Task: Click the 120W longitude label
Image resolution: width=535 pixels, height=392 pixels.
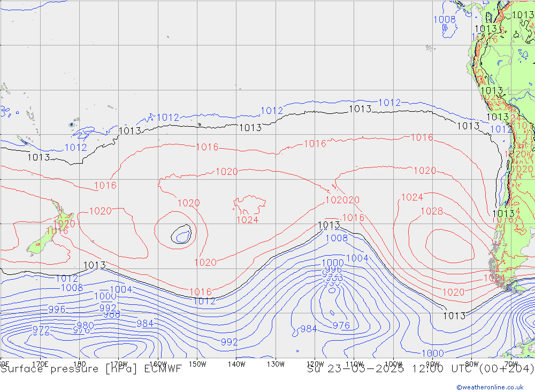Action: 315,364
